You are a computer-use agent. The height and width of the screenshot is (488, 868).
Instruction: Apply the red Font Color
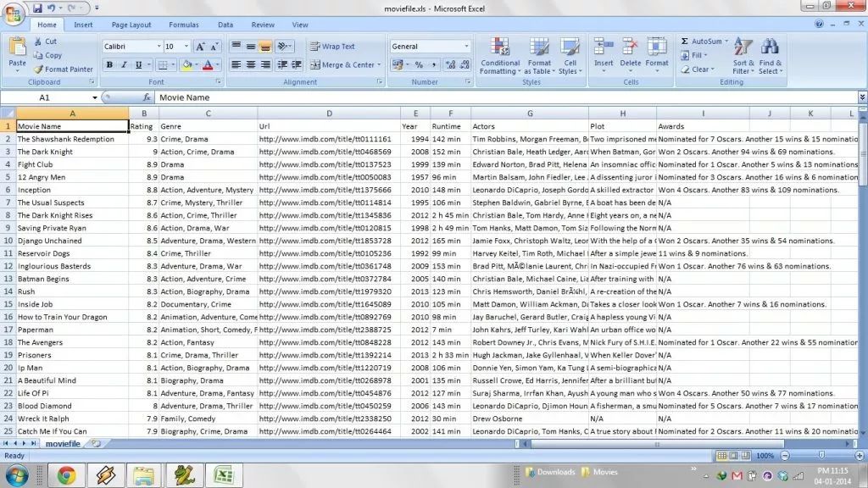coord(209,64)
